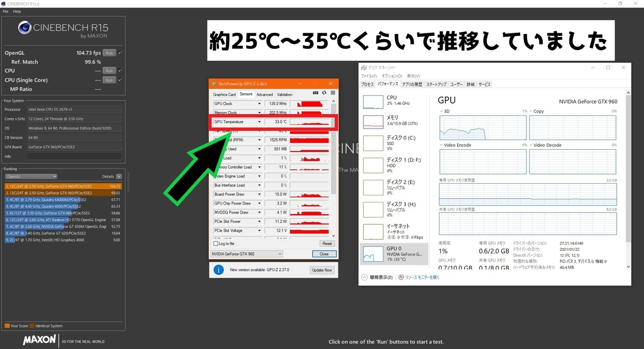Open GPU Temperature sensor dropdown
The width and height of the screenshot is (644, 349).
[x=259, y=122]
